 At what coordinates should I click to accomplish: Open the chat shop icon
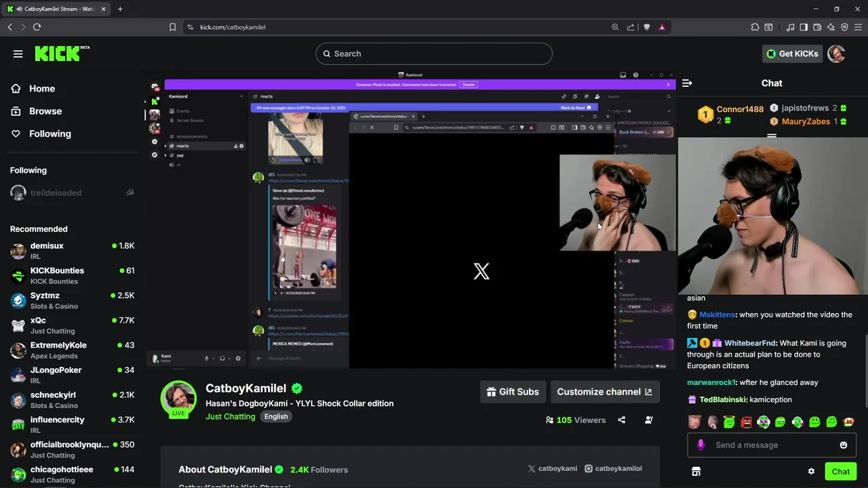[x=696, y=472]
